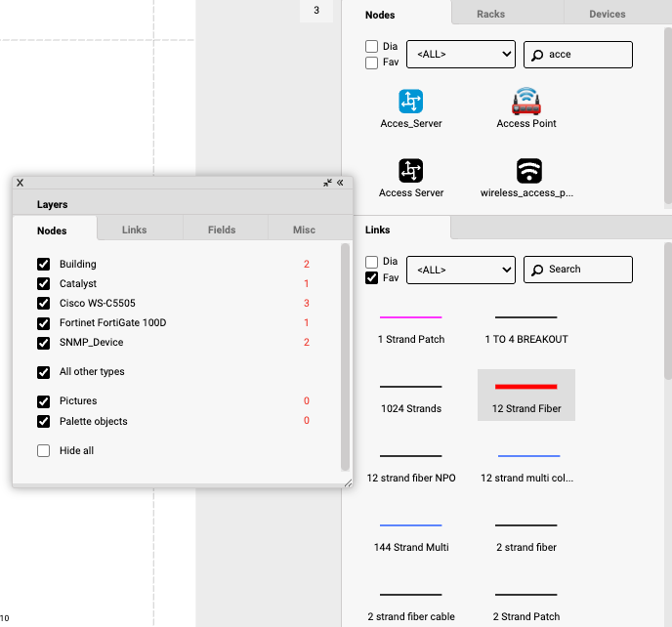Screen dimensions: 672x627
Task: Open the Fields tab in Layers
Action: tap(222, 230)
